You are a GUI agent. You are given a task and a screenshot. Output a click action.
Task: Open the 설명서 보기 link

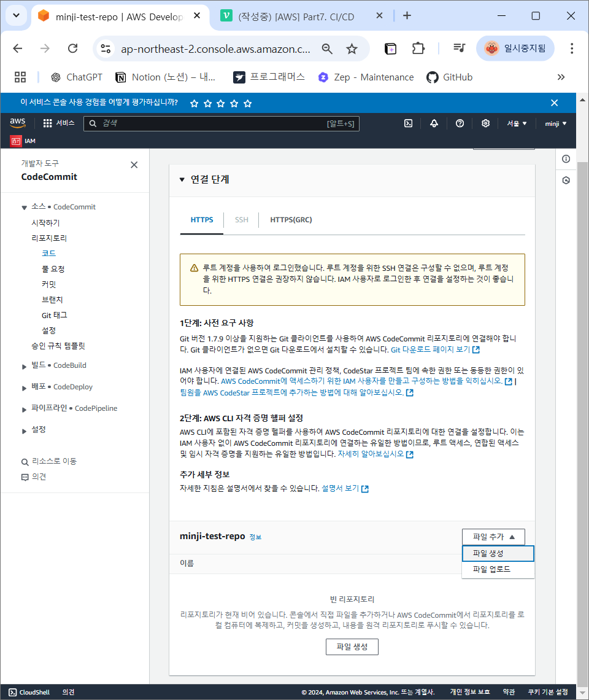pyautogui.click(x=345, y=488)
